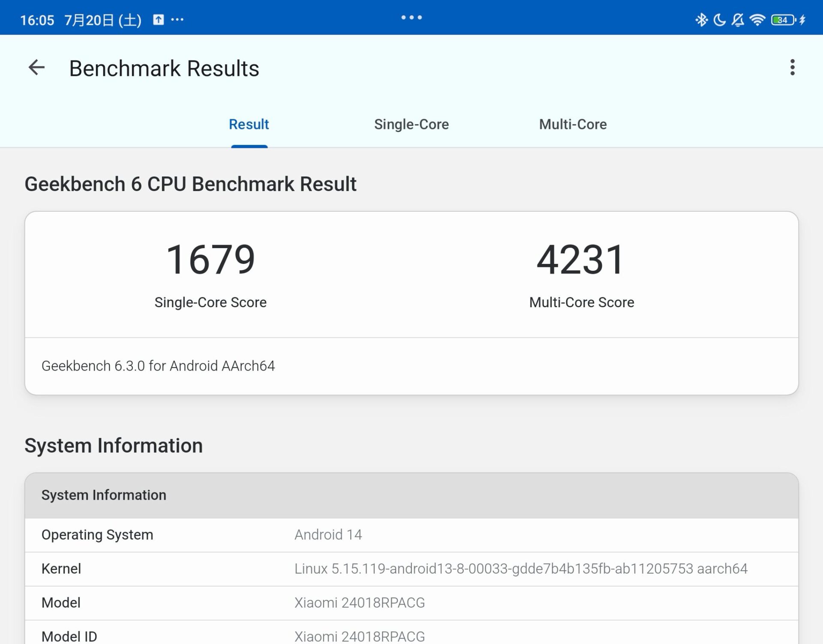Tap the Geekbench 6.3.0 version text
Image resolution: width=823 pixels, height=644 pixels.
(x=158, y=366)
